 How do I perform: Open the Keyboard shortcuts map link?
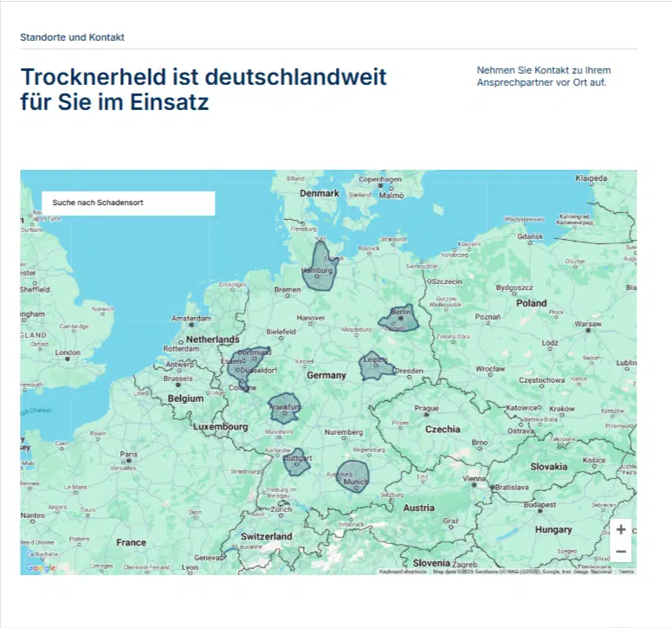tap(403, 572)
